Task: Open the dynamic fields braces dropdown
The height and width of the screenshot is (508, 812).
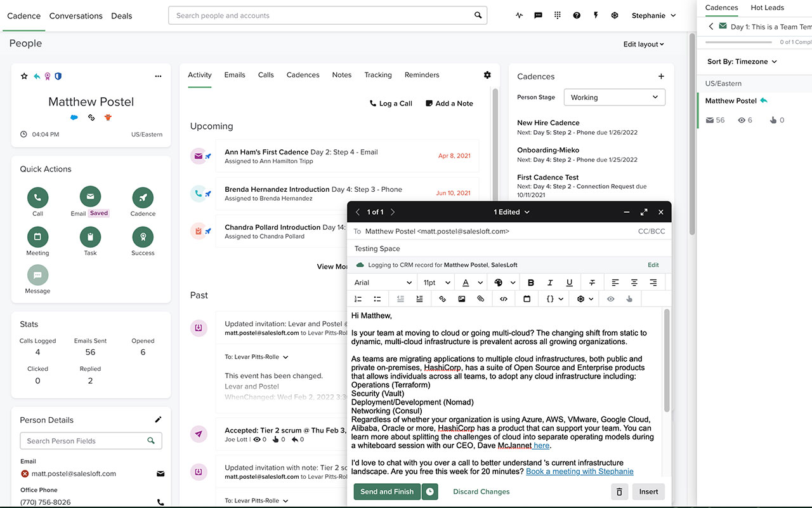Action: point(554,299)
